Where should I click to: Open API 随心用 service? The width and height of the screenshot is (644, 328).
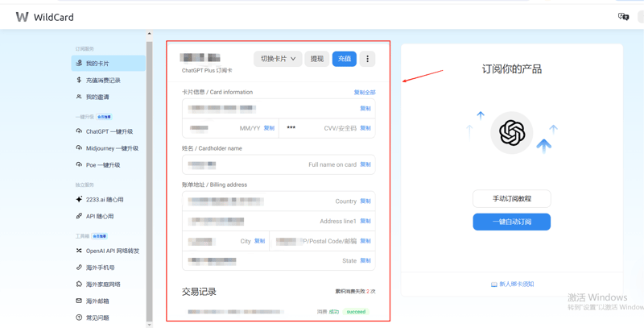(100, 216)
